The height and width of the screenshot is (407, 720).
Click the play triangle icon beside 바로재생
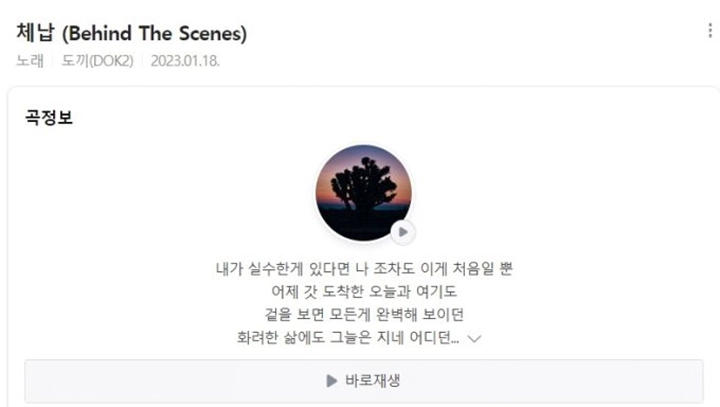(x=332, y=381)
